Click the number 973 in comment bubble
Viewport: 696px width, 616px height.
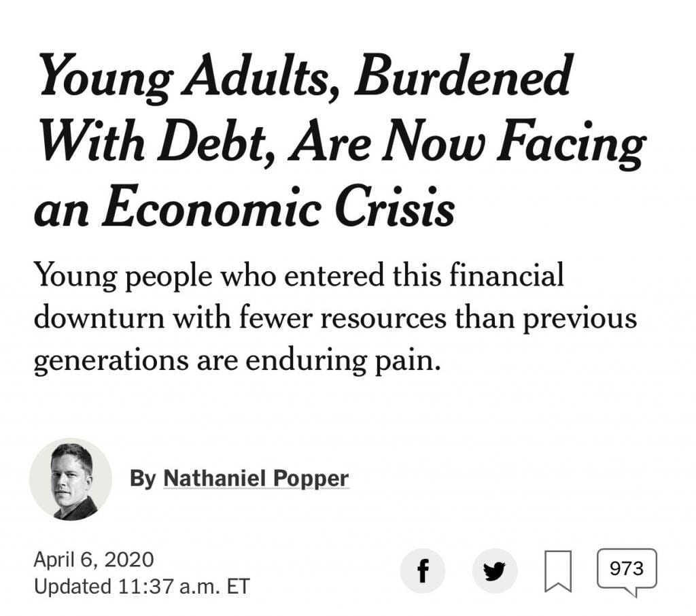627,568
